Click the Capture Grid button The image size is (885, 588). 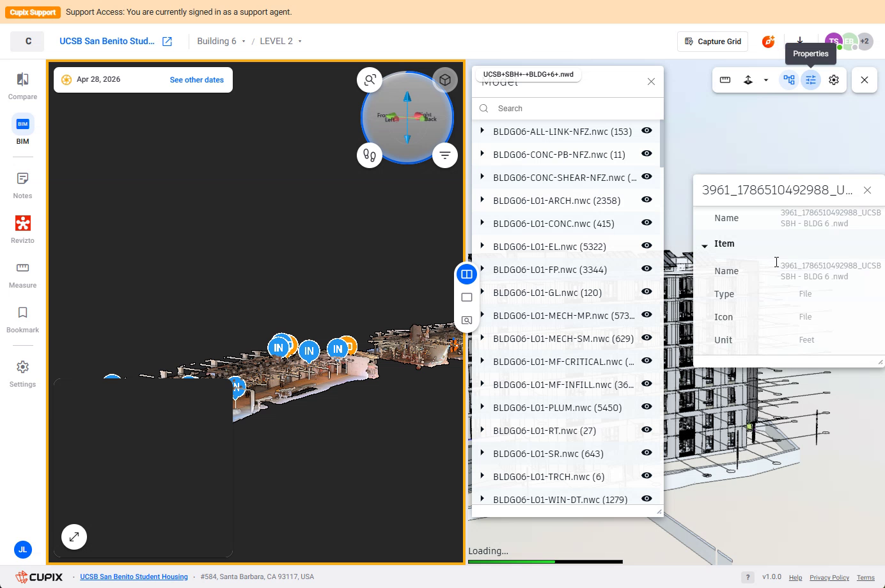tap(713, 42)
